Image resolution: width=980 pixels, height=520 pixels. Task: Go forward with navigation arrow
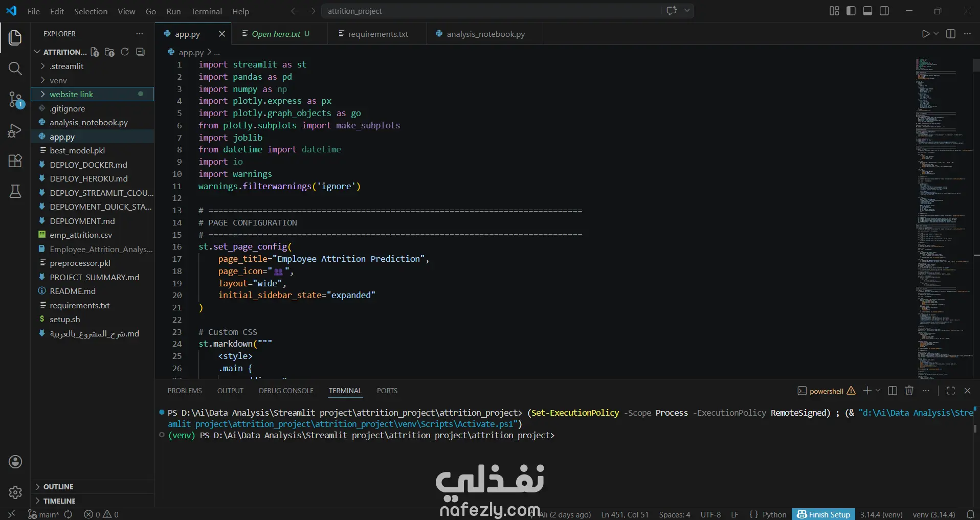(311, 11)
